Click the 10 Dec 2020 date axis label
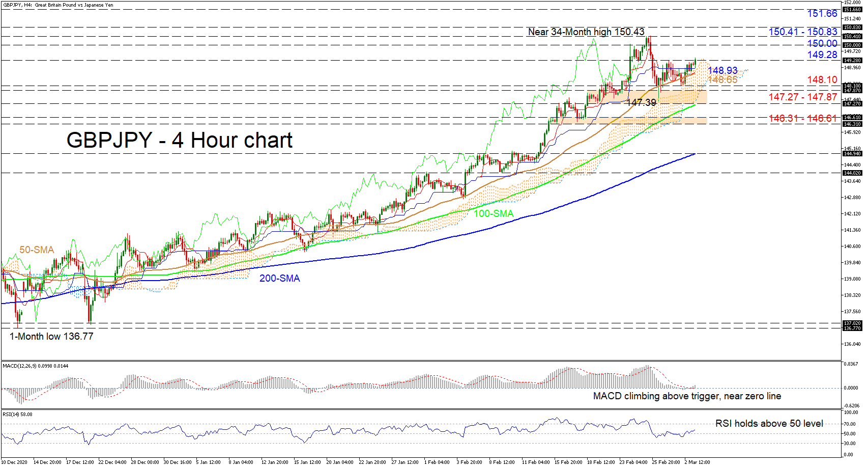The width and height of the screenshot is (868, 468). pyautogui.click(x=14, y=462)
